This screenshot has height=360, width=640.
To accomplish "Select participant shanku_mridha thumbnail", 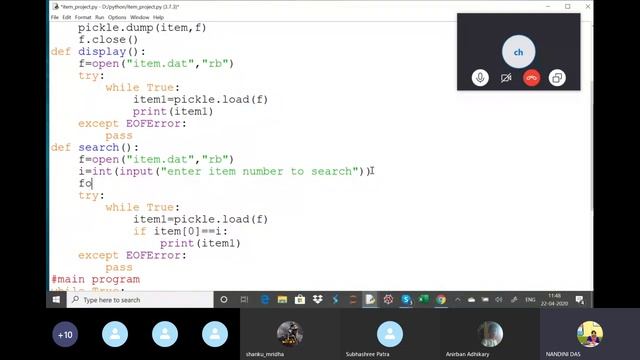I will (290, 334).
